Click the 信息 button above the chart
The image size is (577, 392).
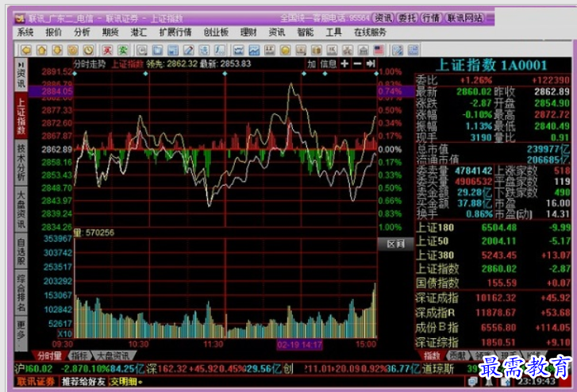329,64
